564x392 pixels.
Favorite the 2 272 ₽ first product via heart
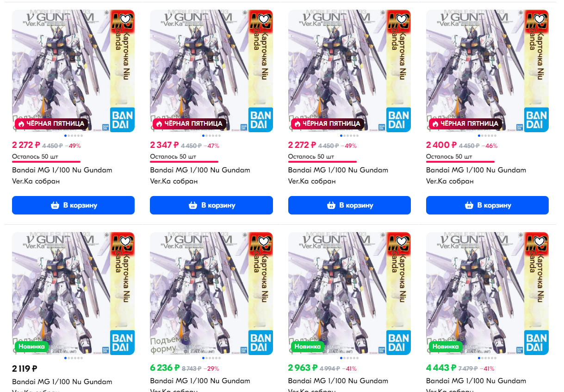(x=126, y=19)
